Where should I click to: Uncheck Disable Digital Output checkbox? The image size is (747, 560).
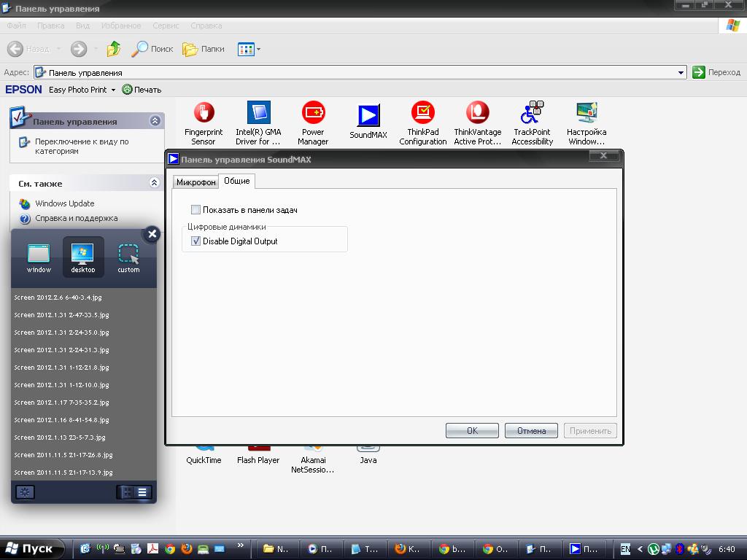(196, 241)
